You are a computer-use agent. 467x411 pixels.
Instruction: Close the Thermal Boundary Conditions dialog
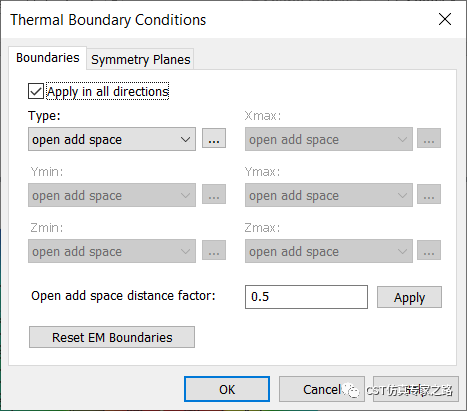tap(445, 19)
